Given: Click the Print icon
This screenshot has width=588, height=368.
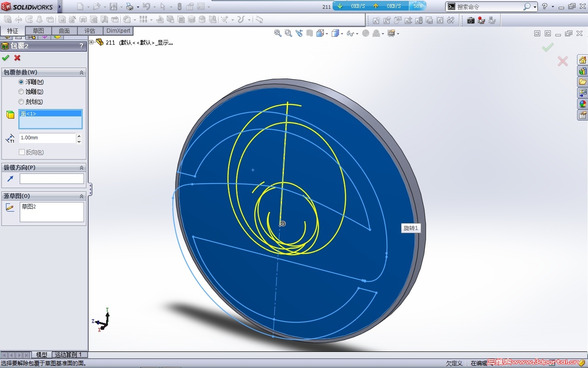Looking at the screenshot, I should point(130,6).
